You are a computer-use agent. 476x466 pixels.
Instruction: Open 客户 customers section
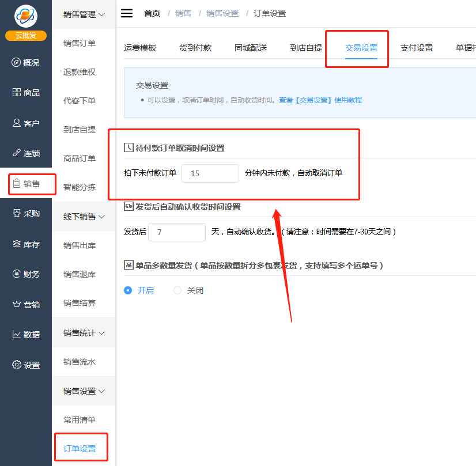coord(26,123)
